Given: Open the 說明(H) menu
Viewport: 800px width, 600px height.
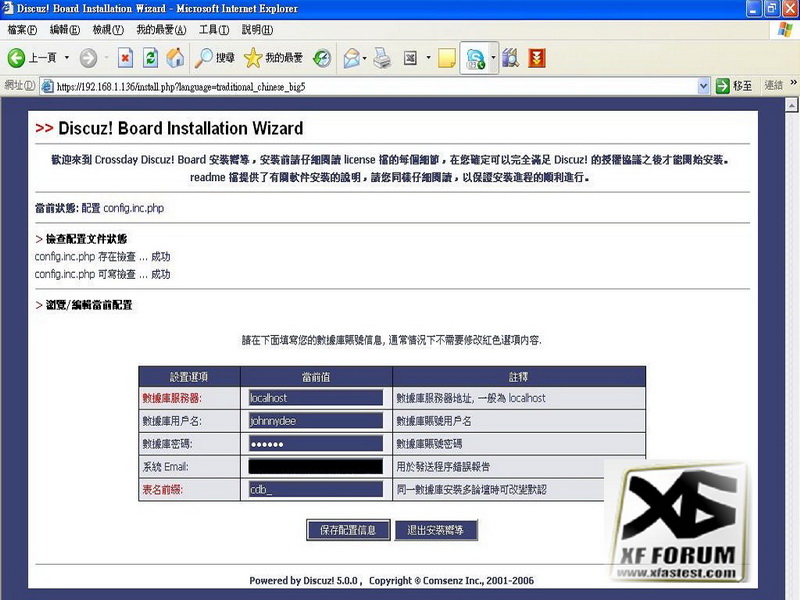Looking at the screenshot, I should coord(257,30).
